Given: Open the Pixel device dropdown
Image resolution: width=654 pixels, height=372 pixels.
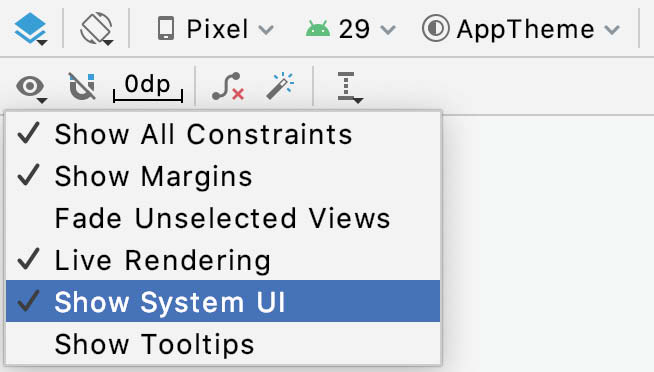Looking at the screenshot, I should (216, 29).
